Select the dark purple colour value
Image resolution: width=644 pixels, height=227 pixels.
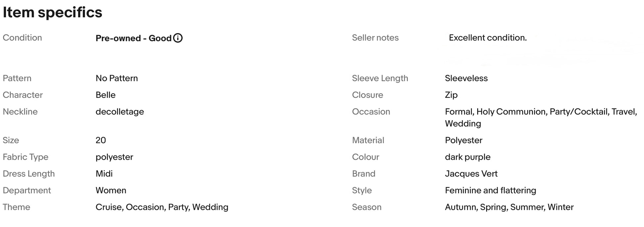pyautogui.click(x=468, y=157)
